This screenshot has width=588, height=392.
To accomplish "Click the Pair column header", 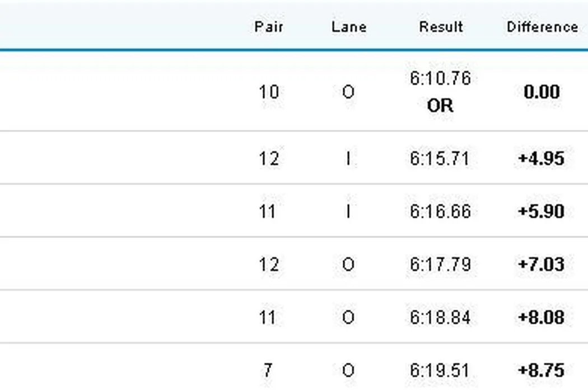I will click(x=269, y=27).
